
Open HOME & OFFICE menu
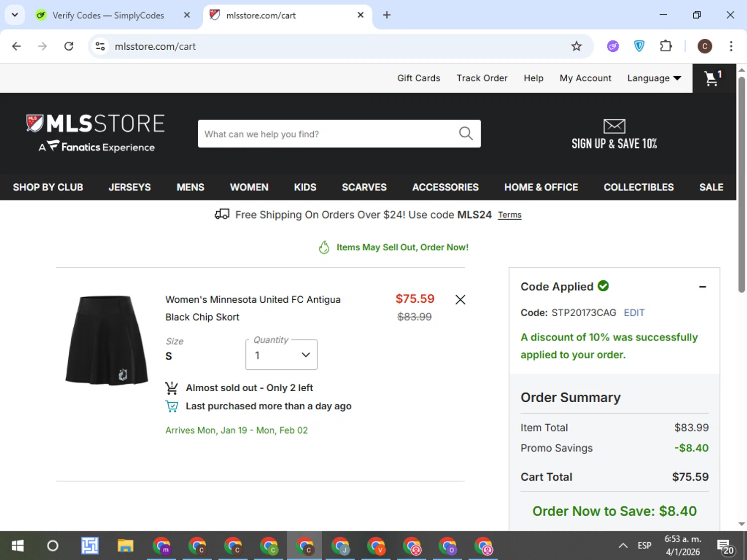(541, 187)
